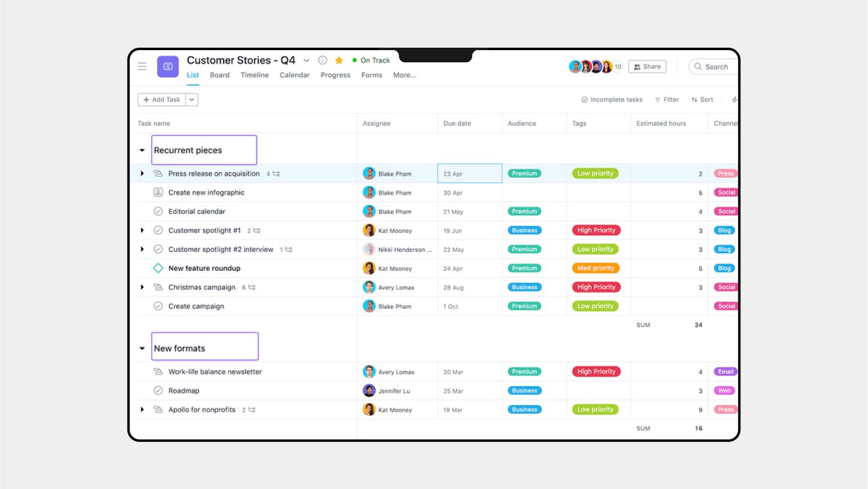Click the Search field
The image size is (868, 489).
click(715, 67)
